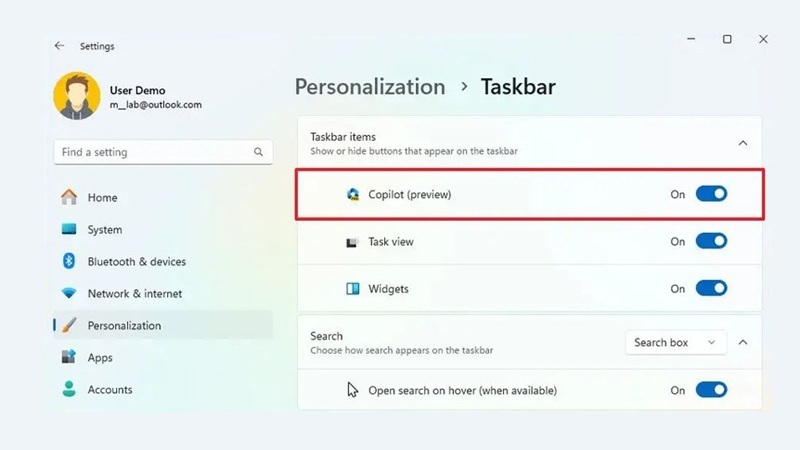The height and width of the screenshot is (450, 800).
Task: Click the Network & internet wifi icon
Action: tap(69, 293)
